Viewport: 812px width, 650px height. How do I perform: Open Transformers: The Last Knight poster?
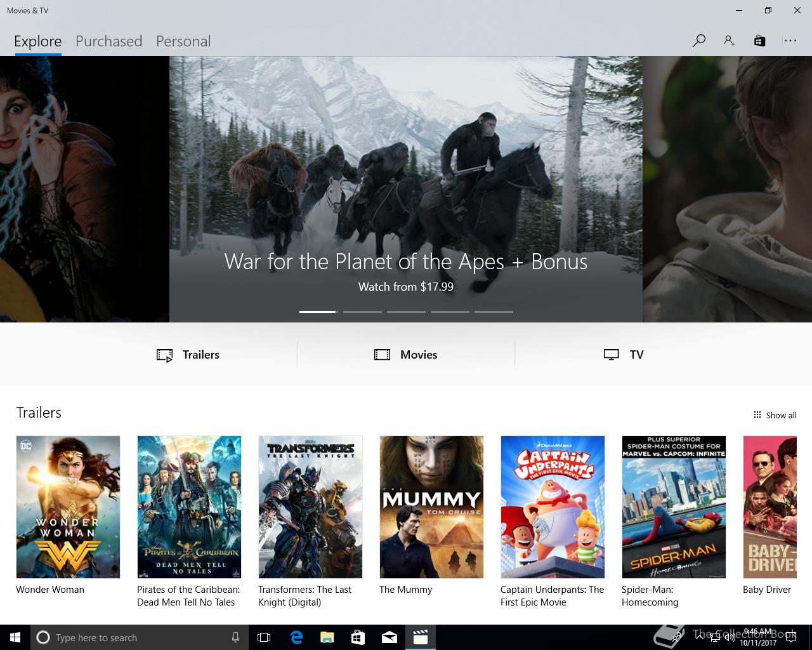pyautogui.click(x=310, y=507)
